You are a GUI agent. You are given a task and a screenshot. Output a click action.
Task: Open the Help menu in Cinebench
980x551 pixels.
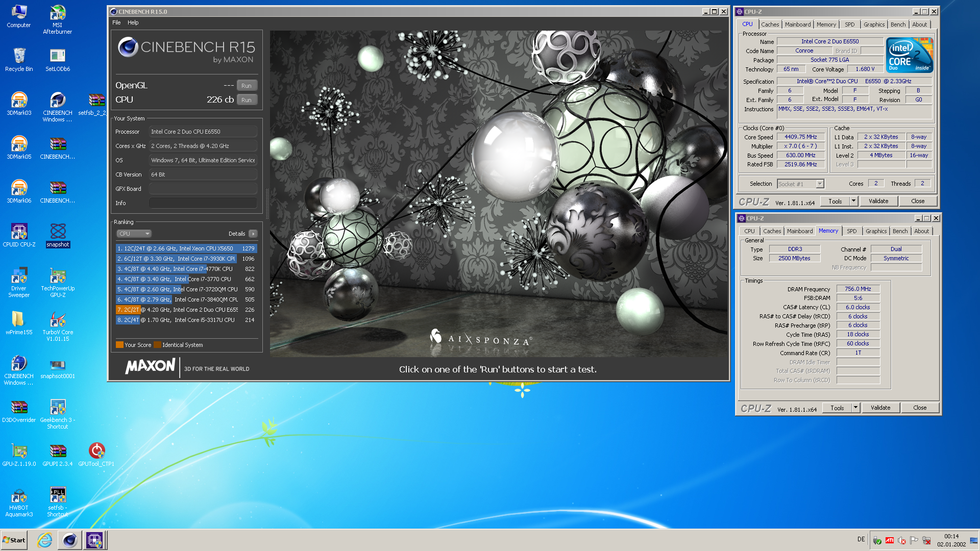(133, 22)
